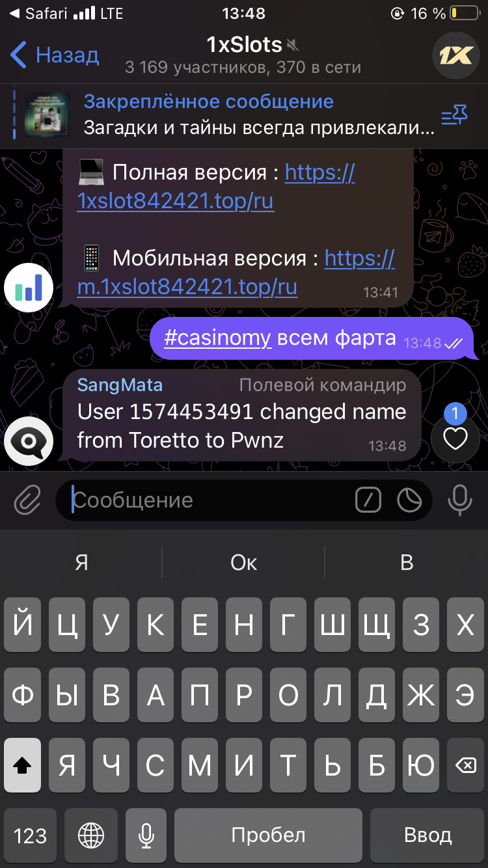Tap the microphone voice message icon

tap(460, 500)
